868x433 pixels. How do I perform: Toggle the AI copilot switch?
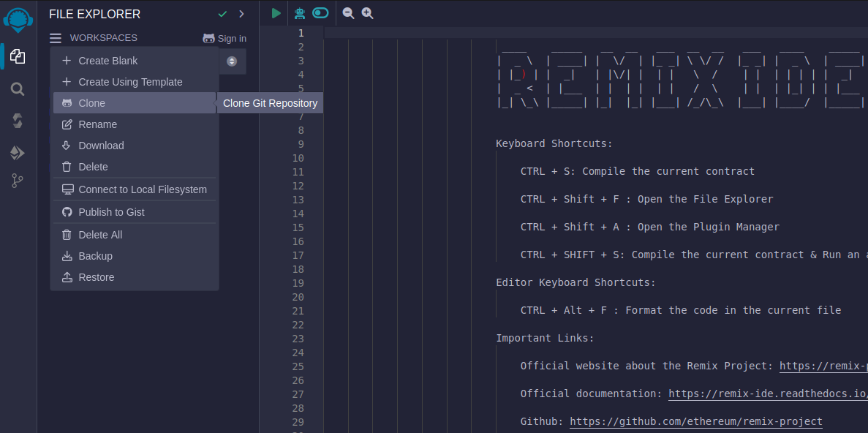pyautogui.click(x=320, y=13)
